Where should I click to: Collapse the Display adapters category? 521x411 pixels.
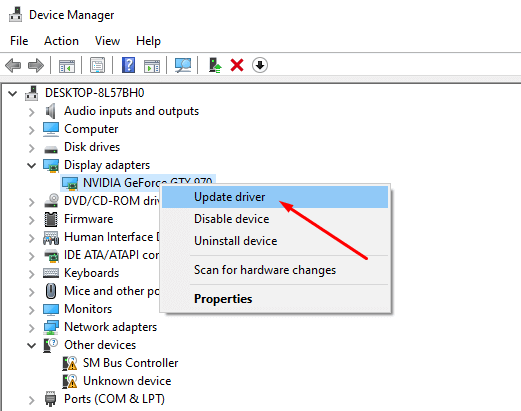[x=32, y=165]
